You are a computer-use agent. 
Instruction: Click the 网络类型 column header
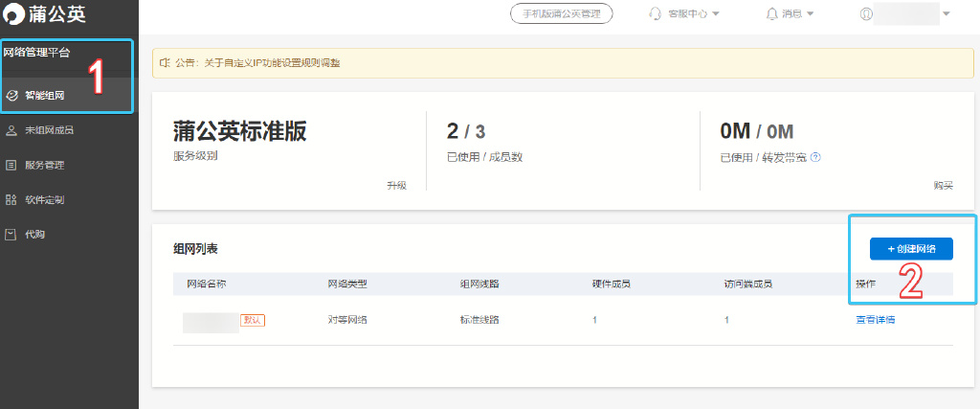click(347, 284)
